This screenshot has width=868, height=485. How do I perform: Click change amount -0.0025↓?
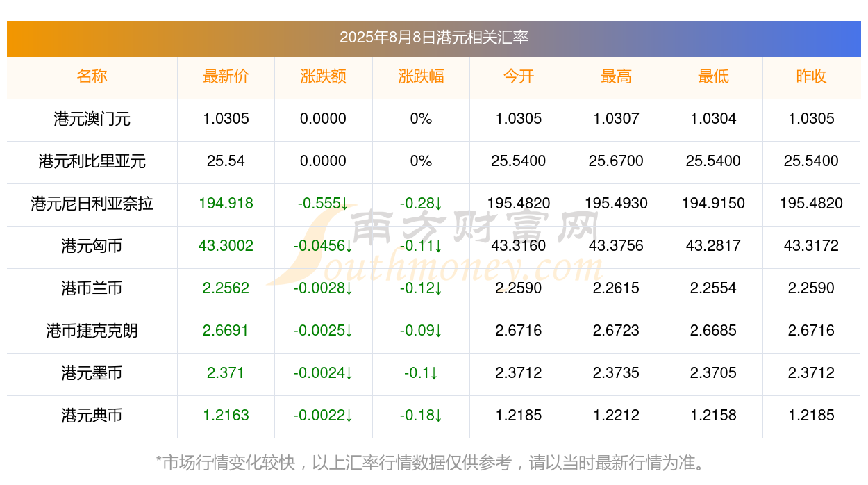coord(323,331)
